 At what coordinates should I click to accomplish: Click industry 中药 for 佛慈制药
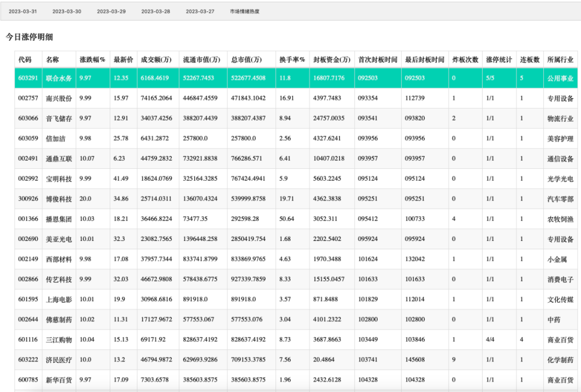pos(554,319)
